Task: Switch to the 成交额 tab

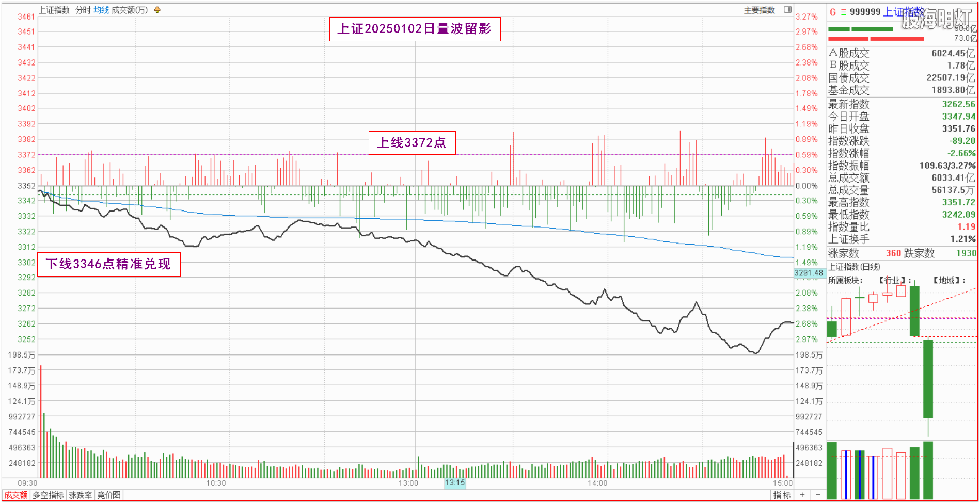Action: pyautogui.click(x=16, y=495)
